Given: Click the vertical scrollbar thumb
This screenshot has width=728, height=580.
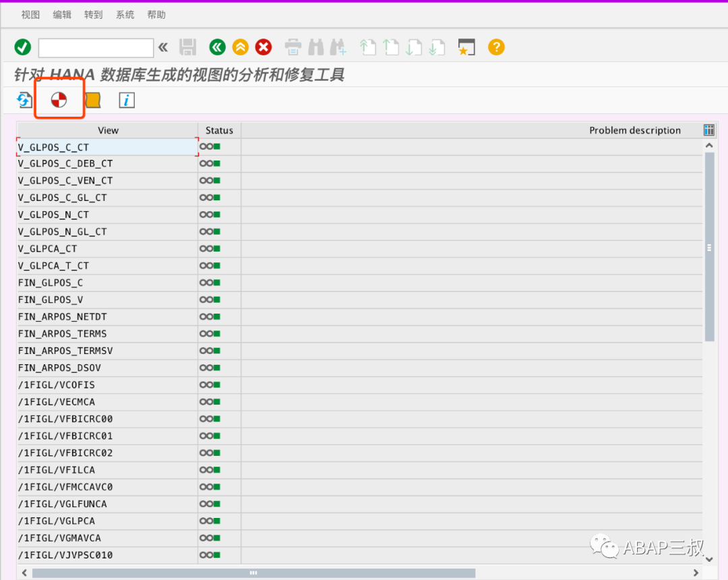Looking at the screenshot, I should click(709, 247).
